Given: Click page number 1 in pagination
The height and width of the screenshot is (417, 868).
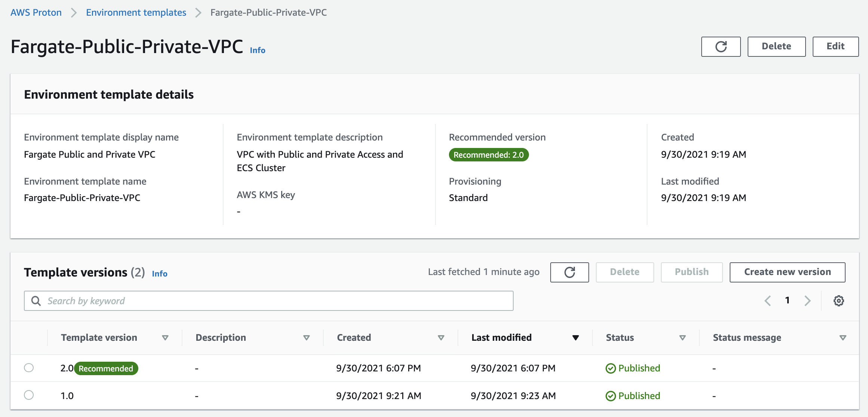Looking at the screenshot, I should point(787,300).
